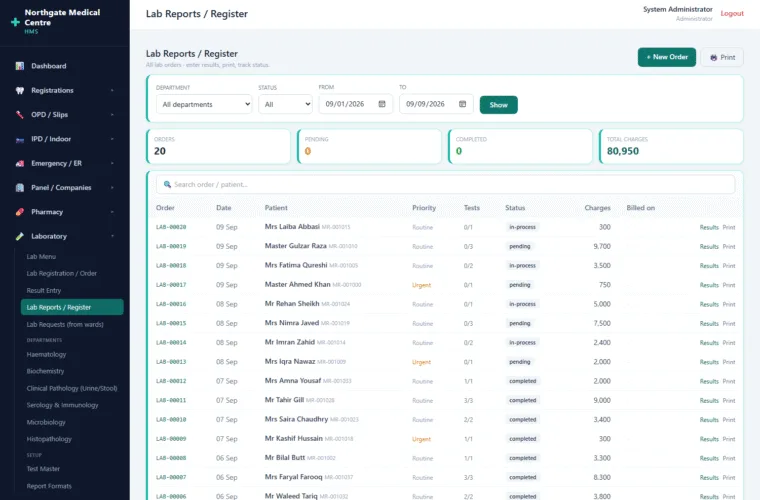Click order number LAB-00008

click(171, 458)
